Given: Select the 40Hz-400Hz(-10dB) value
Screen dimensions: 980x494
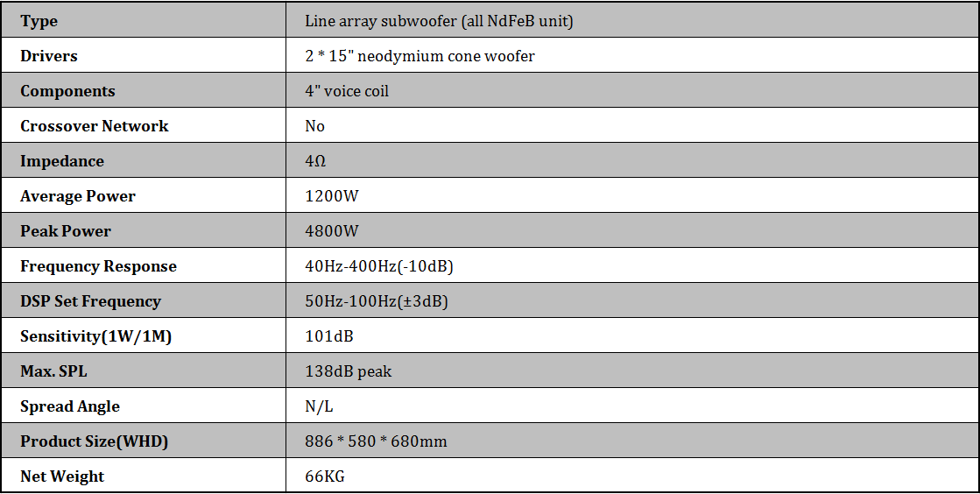Looking at the screenshot, I should coord(379,266).
